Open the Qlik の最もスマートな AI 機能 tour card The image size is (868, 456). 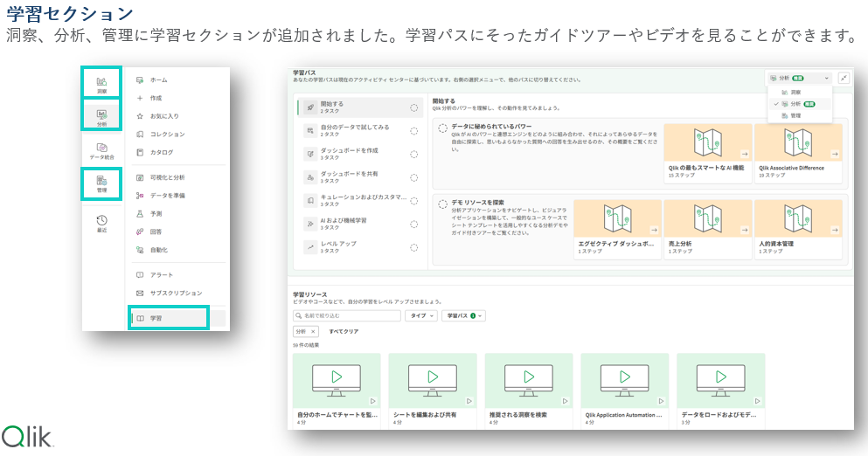coord(707,153)
